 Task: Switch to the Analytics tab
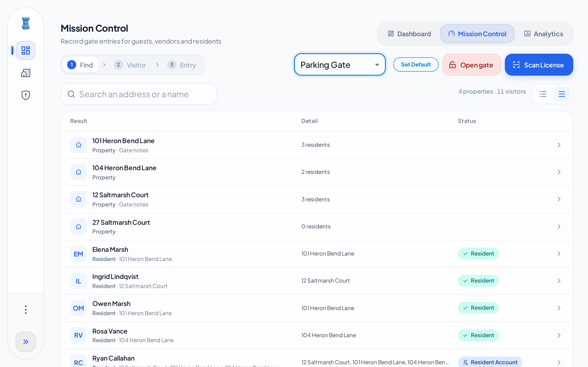click(543, 34)
